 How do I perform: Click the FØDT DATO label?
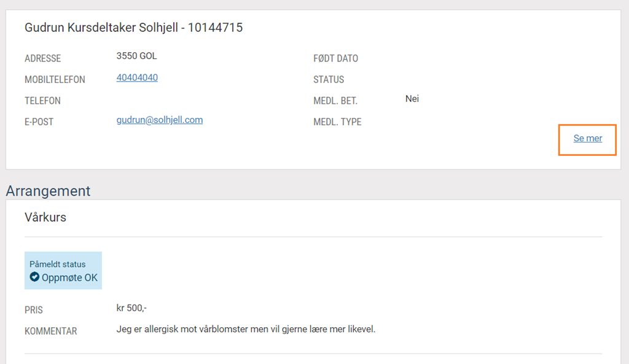click(335, 59)
